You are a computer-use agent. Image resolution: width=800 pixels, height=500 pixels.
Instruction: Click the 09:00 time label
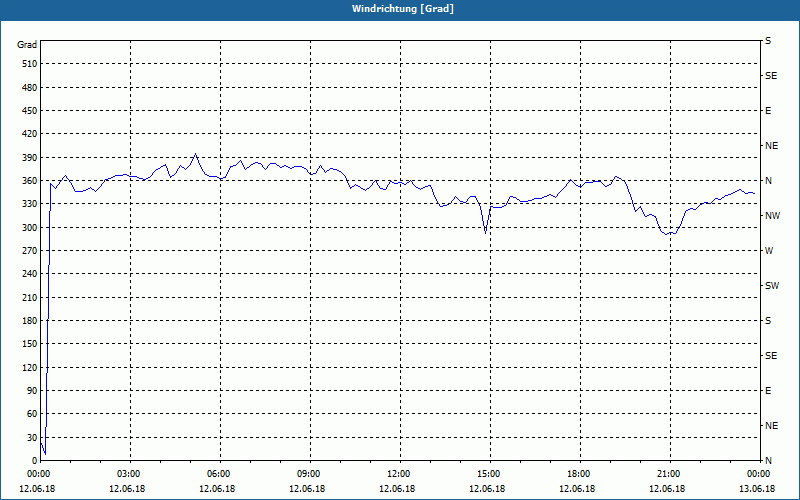(x=307, y=474)
